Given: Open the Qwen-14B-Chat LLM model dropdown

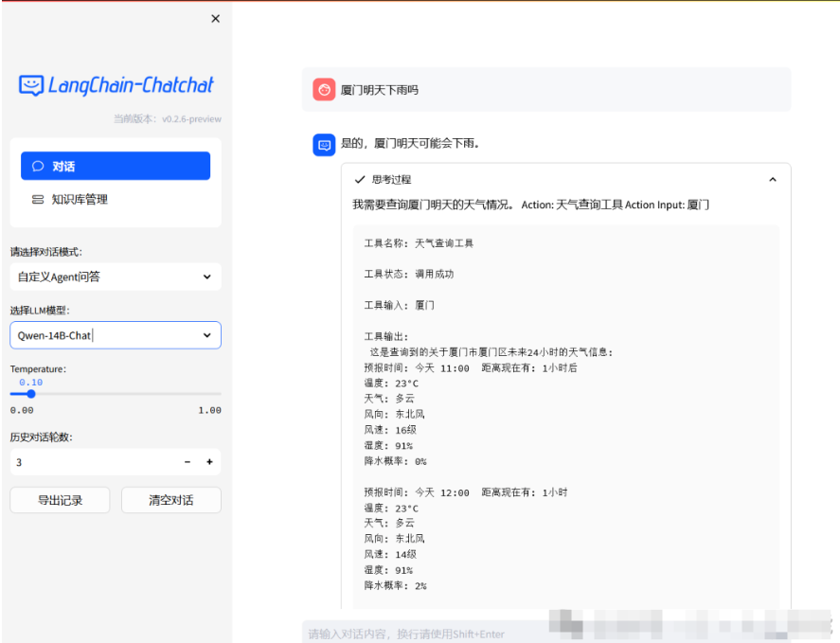Looking at the screenshot, I should (116, 335).
